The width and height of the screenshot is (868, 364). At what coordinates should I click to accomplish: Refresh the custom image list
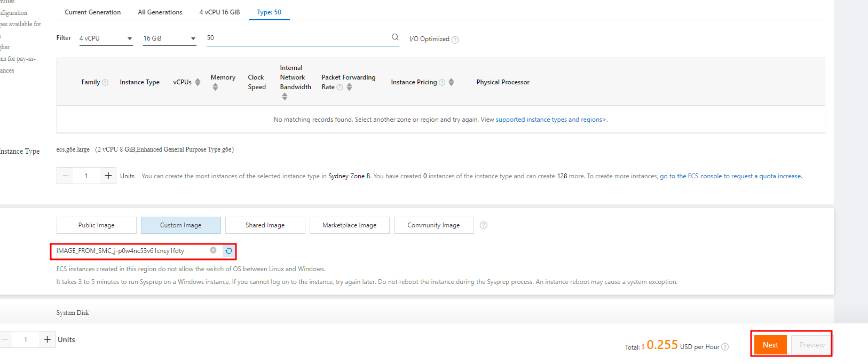tap(229, 251)
